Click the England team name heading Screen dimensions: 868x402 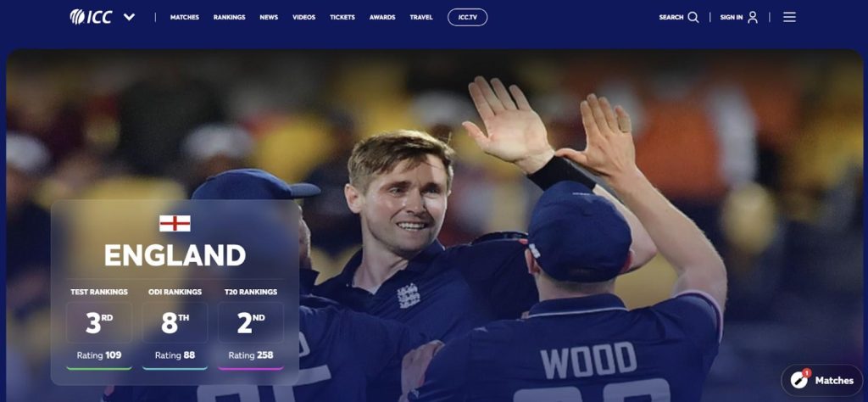tap(175, 255)
